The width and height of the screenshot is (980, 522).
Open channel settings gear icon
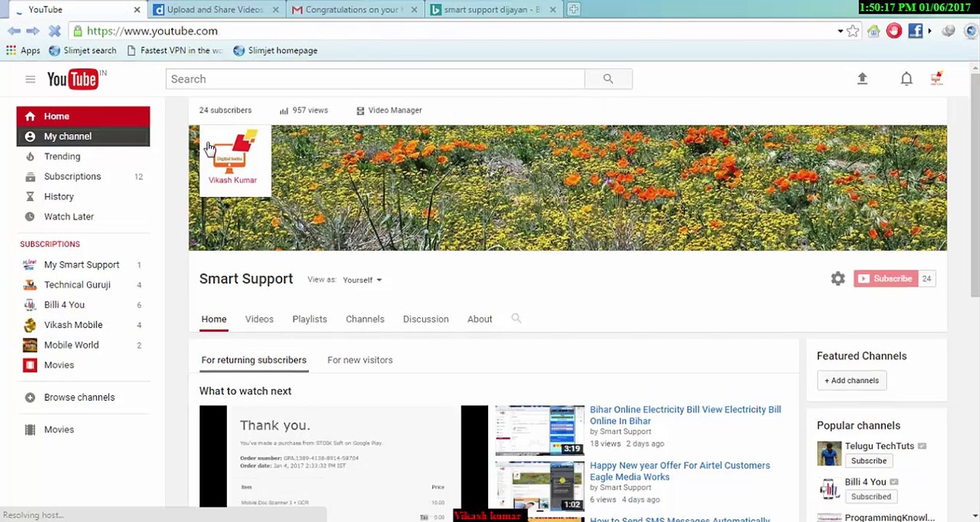838,278
